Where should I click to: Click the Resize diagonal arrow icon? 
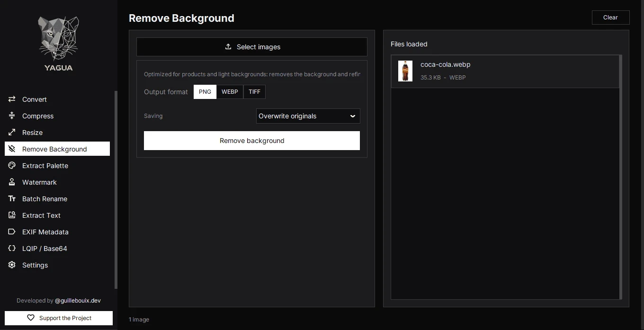(12, 133)
